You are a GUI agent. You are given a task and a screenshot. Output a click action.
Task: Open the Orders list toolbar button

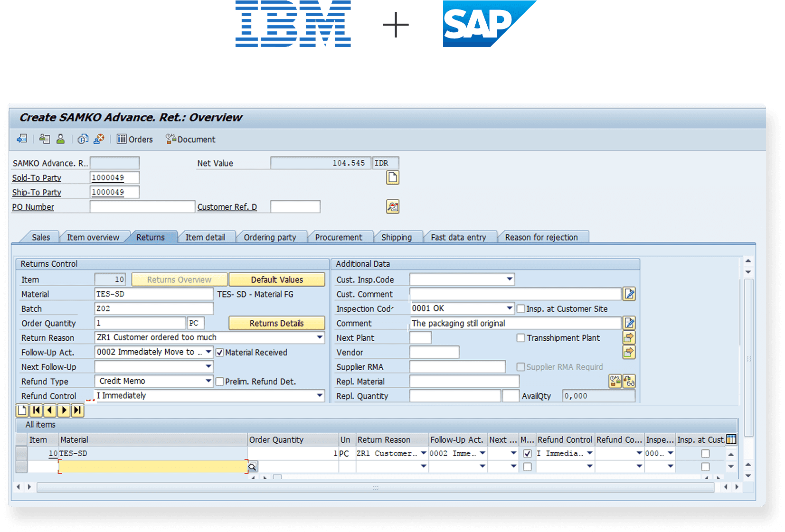[135, 139]
